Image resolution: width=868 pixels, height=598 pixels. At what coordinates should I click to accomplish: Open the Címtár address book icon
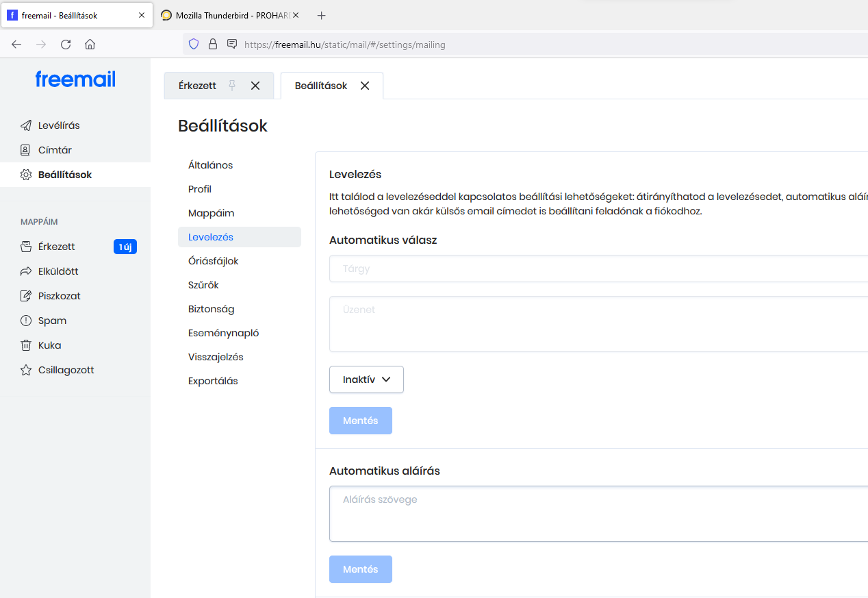pyautogui.click(x=26, y=150)
